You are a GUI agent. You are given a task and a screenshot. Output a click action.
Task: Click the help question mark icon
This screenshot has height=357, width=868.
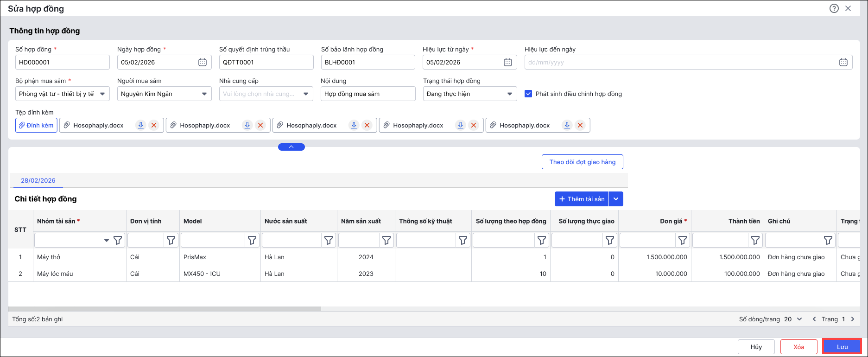[834, 8]
